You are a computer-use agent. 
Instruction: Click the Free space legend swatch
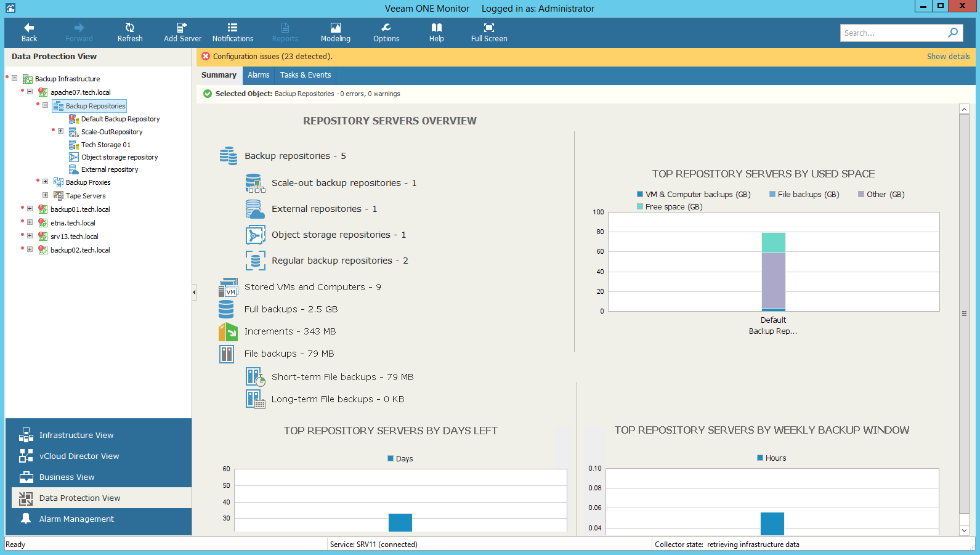[640, 206]
